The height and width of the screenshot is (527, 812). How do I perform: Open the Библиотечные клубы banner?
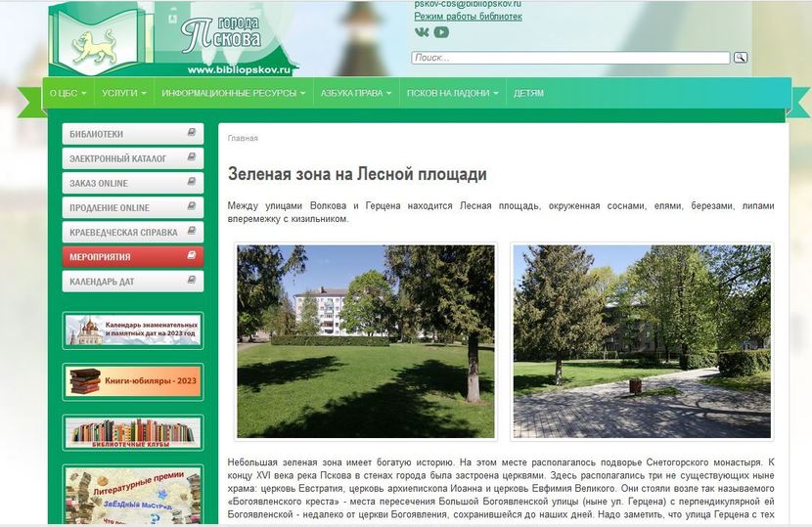tap(133, 432)
